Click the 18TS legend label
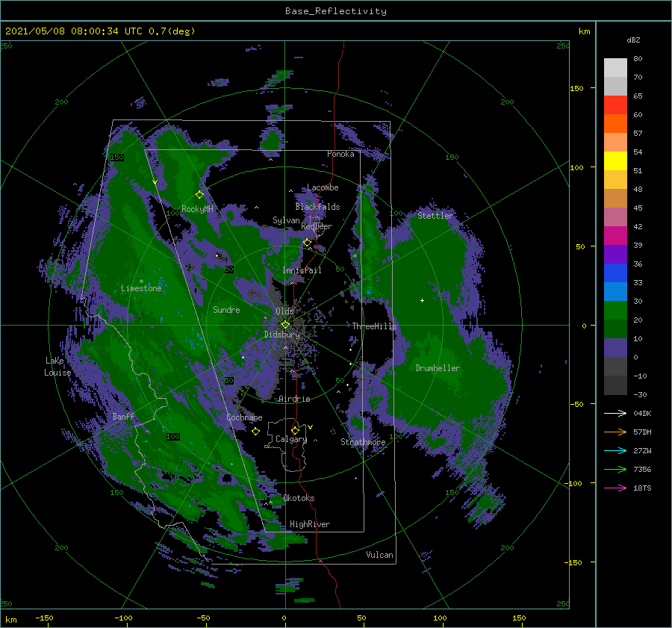 click(642, 488)
